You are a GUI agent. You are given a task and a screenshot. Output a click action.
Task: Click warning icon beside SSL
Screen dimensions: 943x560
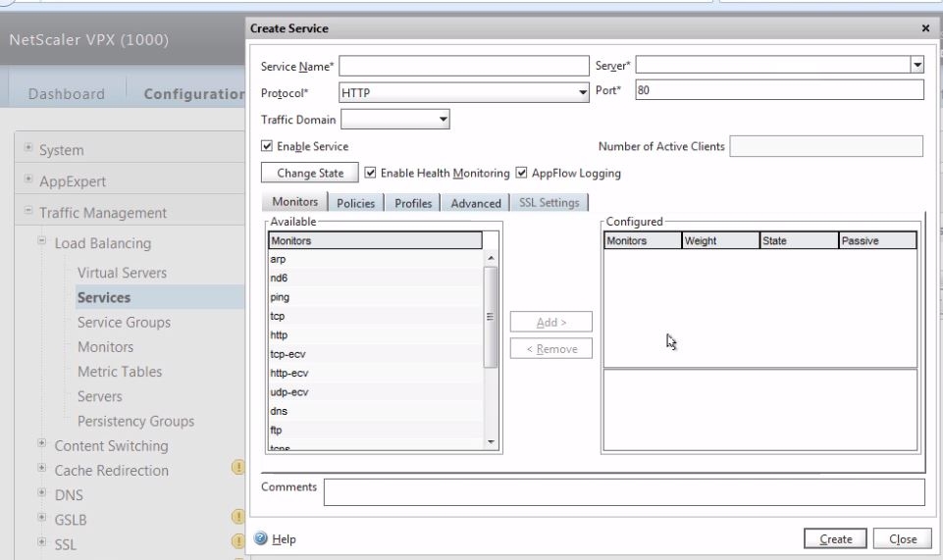tap(238, 540)
